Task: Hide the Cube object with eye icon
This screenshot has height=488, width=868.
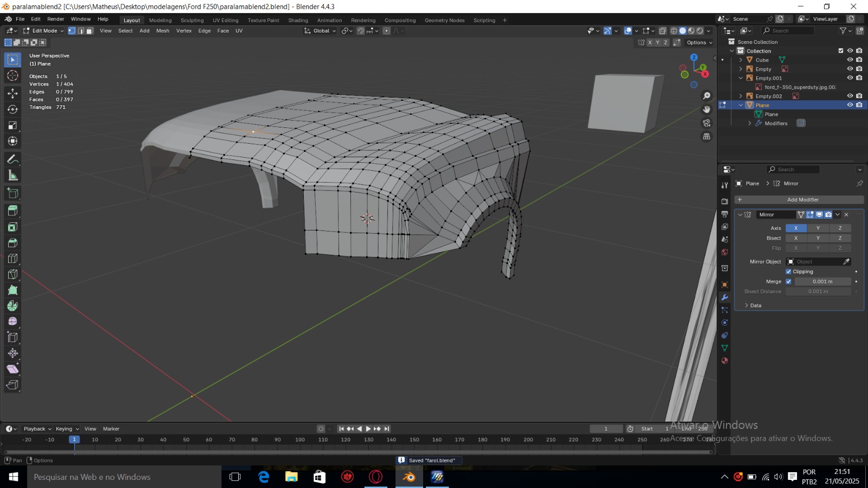Action: click(x=850, y=60)
